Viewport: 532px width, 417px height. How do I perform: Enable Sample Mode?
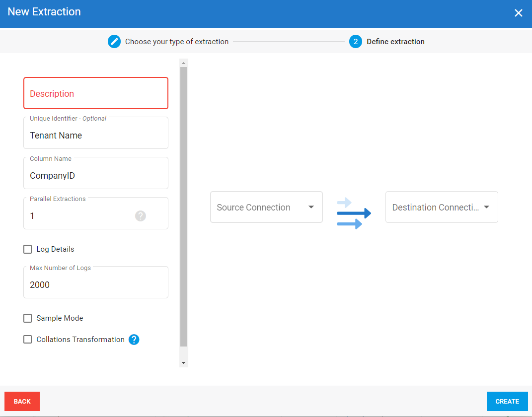(x=27, y=318)
